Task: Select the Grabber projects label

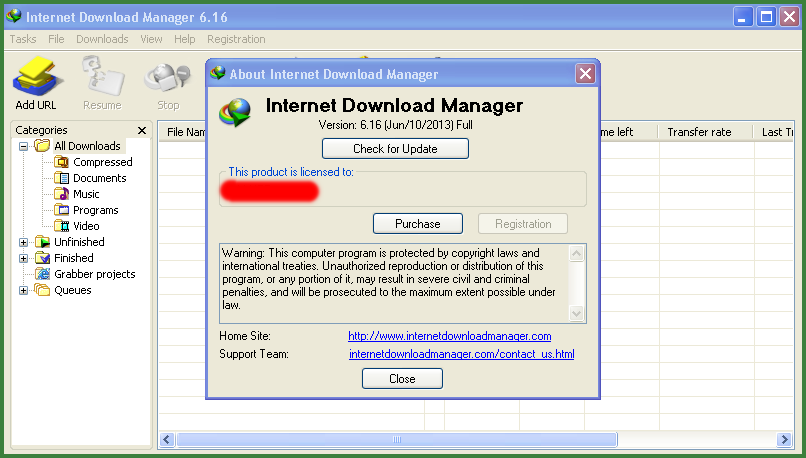Action: point(95,274)
